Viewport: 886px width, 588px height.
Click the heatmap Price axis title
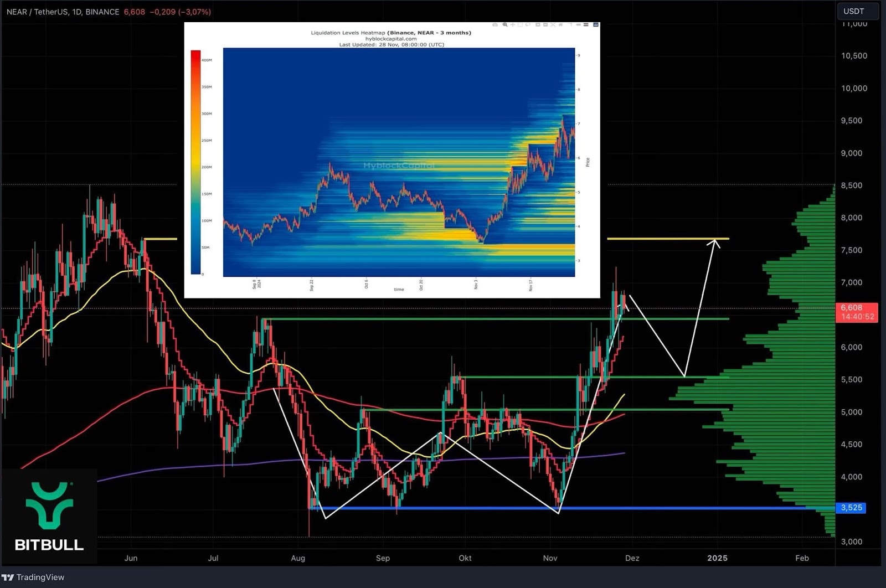click(x=588, y=162)
